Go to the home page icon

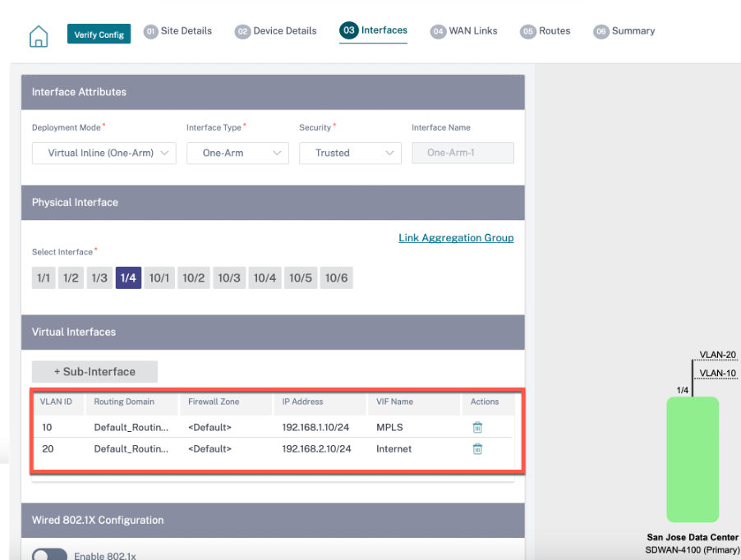[x=39, y=36]
